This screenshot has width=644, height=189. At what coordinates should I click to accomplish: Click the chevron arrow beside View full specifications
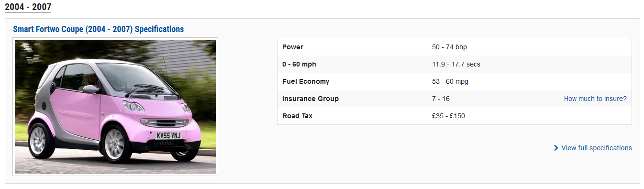coord(556,148)
